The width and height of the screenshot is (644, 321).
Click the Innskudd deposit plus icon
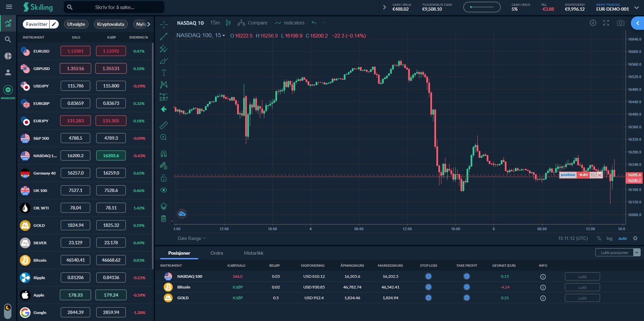[x=8, y=90]
